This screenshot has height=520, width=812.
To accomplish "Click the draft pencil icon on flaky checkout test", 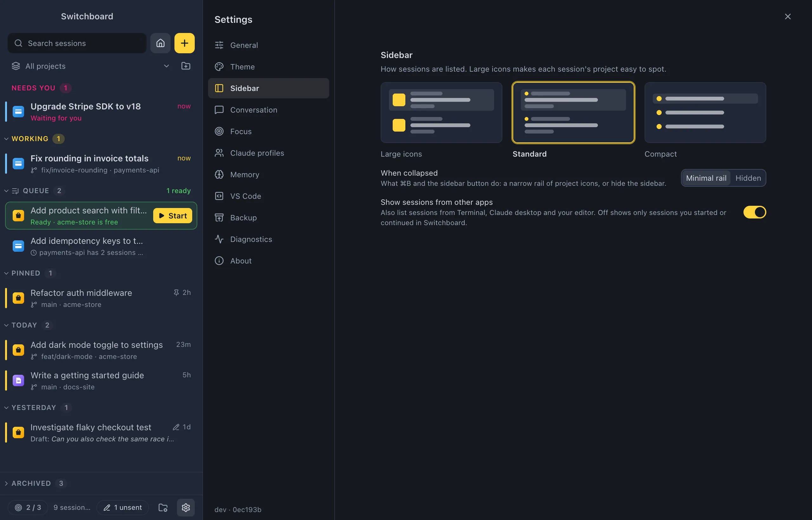I will coord(176,427).
